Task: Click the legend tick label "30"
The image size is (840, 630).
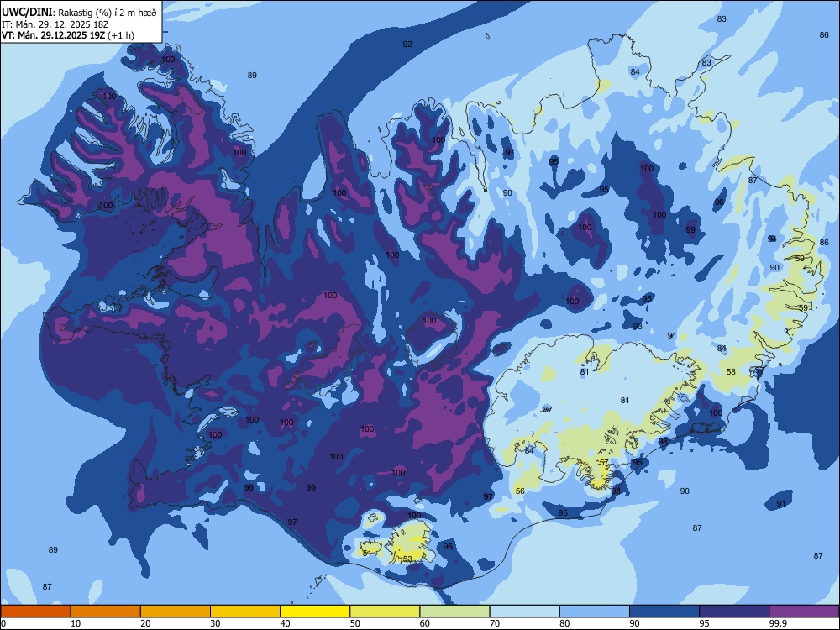Action: click(215, 623)
